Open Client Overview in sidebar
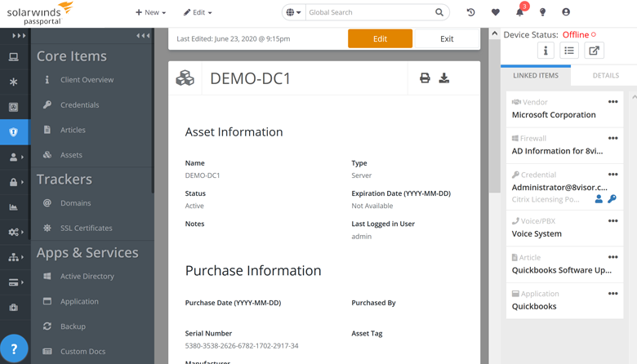The image size is (637, 364). [87, 80]
